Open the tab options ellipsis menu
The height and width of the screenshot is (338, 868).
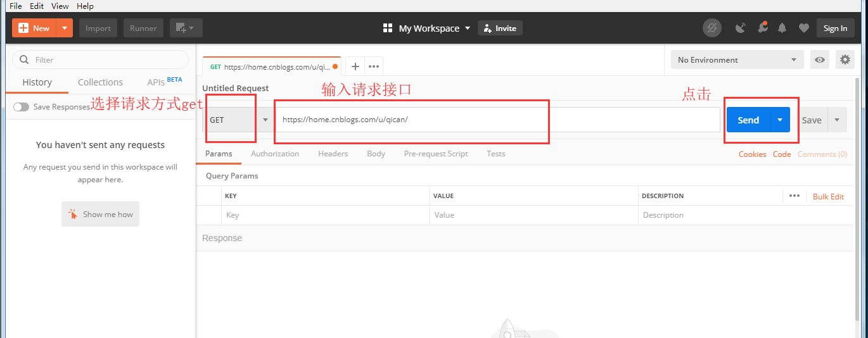(x=374, y=66)
